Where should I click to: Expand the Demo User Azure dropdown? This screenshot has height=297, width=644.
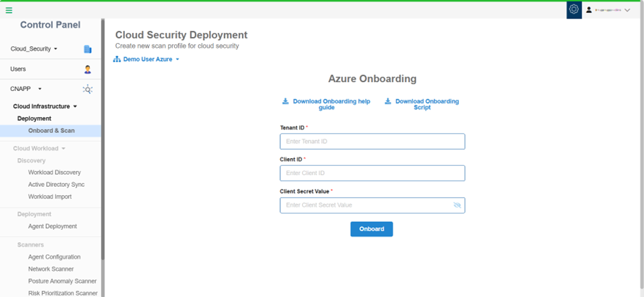[x=177, y=60]
